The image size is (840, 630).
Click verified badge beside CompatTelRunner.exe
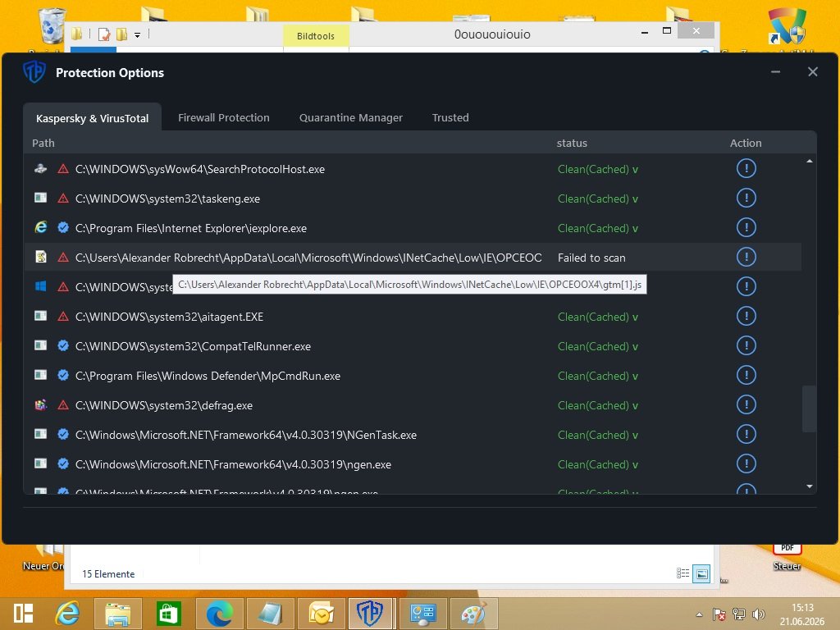coord(62,345)
